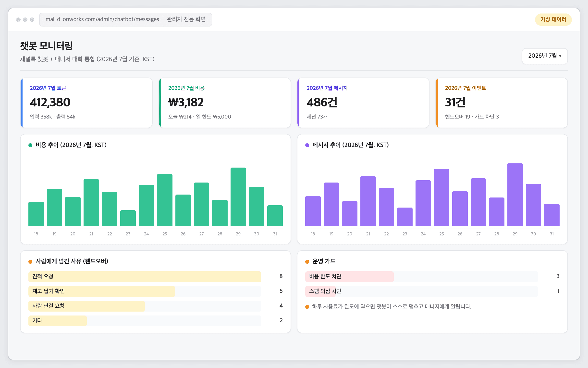The width and height of the screenshot is (588, 368).
Task: Click the green cost bar for day 21
Action: [91, 202]
